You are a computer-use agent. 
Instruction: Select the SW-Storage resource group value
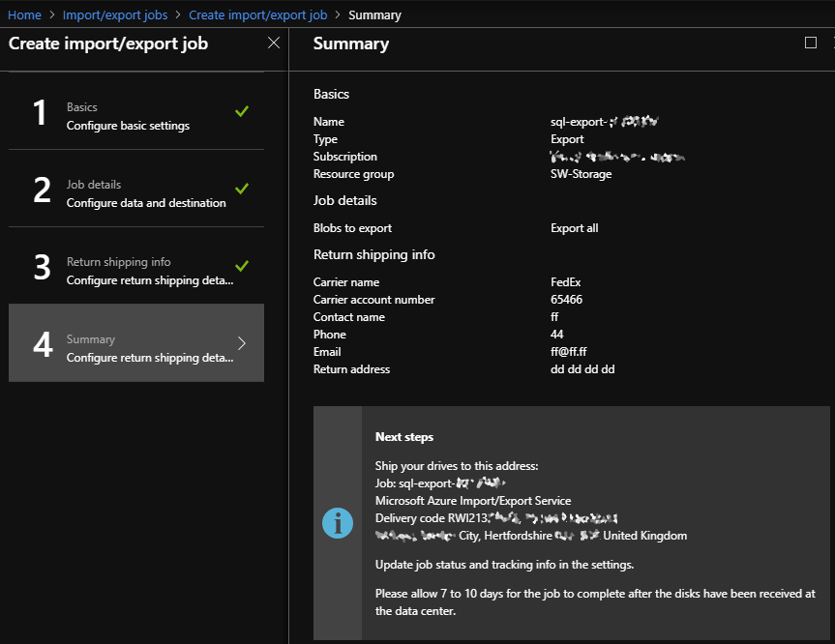point(581,173)
